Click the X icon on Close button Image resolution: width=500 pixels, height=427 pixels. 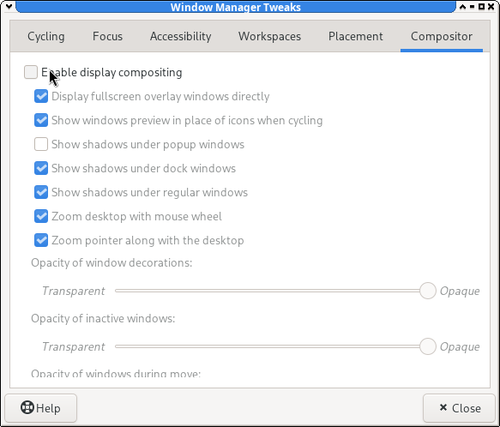443,407
